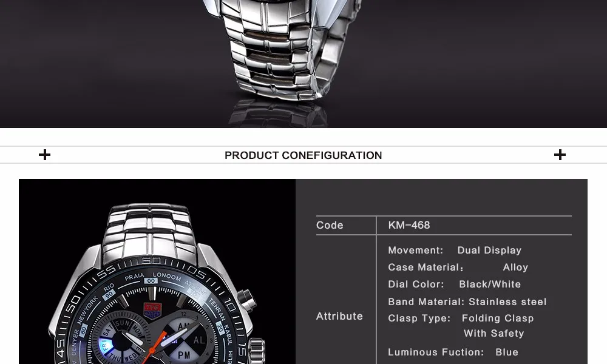Click the Dial Color Black/White row
Screen dimensions: 607x364
[x=455, y=285]
